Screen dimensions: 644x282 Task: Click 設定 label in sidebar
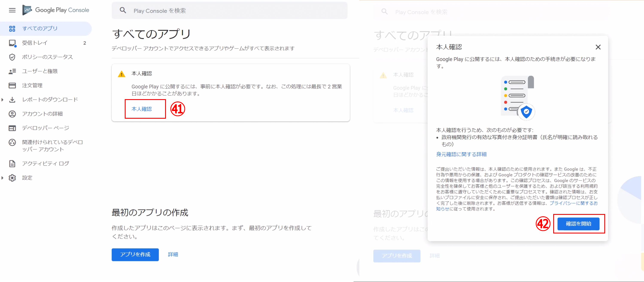[x=27, y=178]
